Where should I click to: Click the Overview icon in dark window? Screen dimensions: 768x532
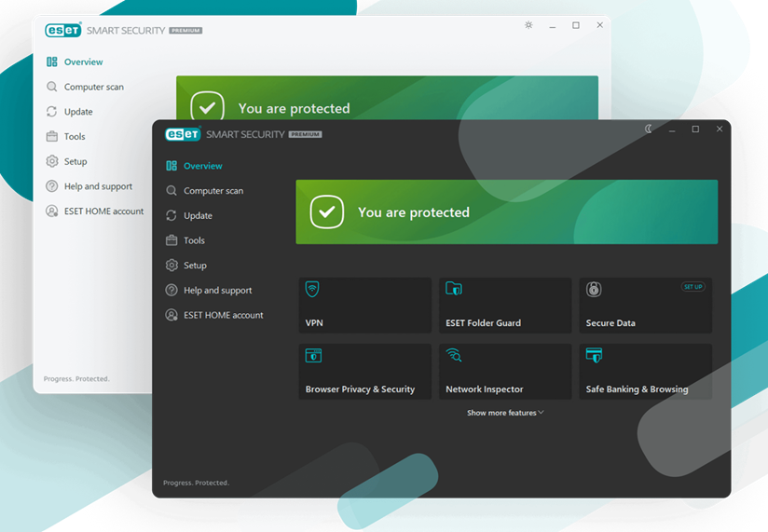tap(171, 166)
